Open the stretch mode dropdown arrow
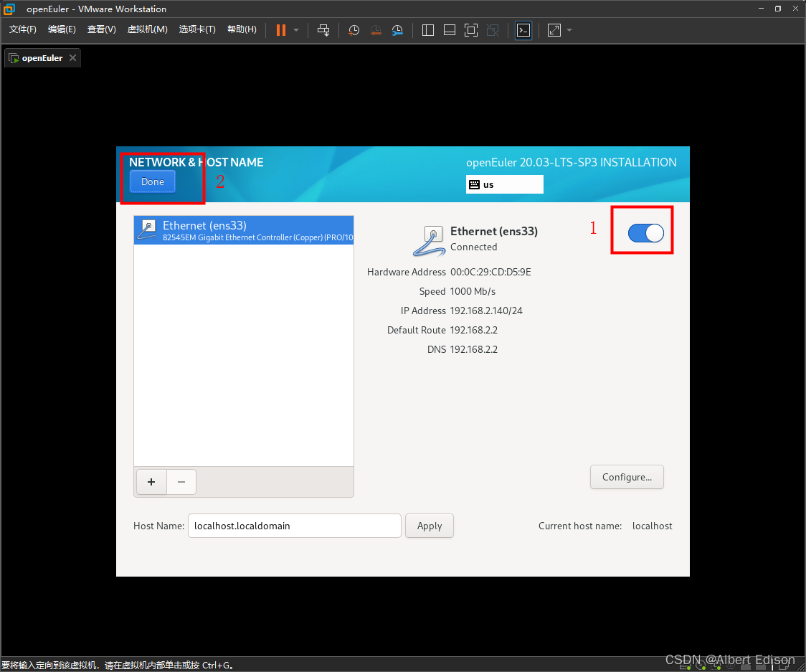The width and height of the screenshot is (806, 672). coord(569,29)
